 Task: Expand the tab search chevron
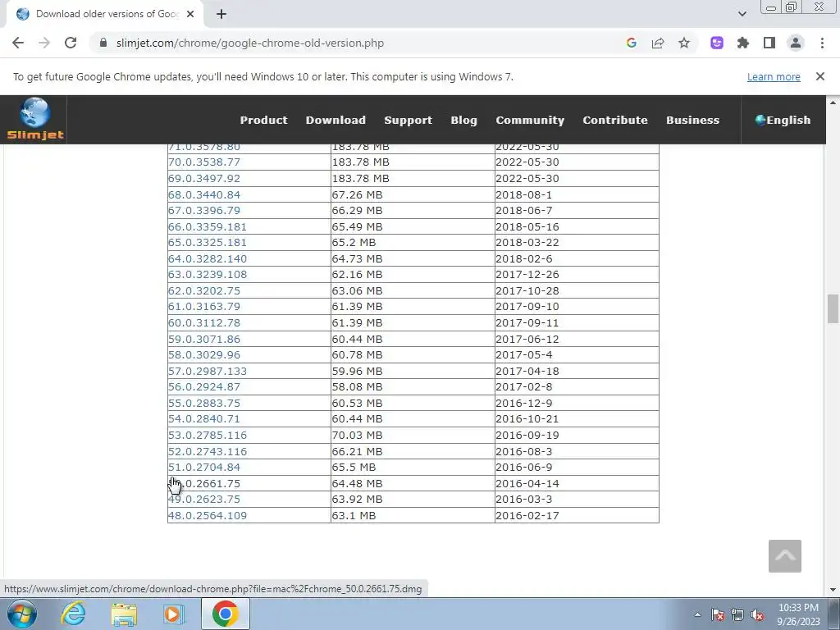(x=742, y=14)
